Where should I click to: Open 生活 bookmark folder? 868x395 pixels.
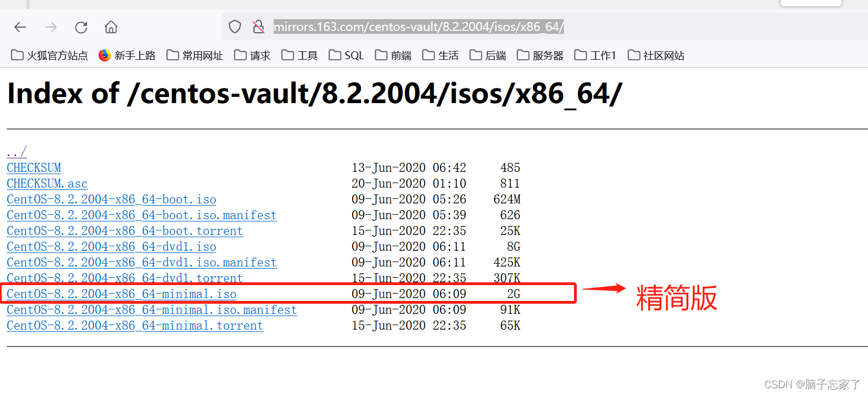(x=440, y=55)
